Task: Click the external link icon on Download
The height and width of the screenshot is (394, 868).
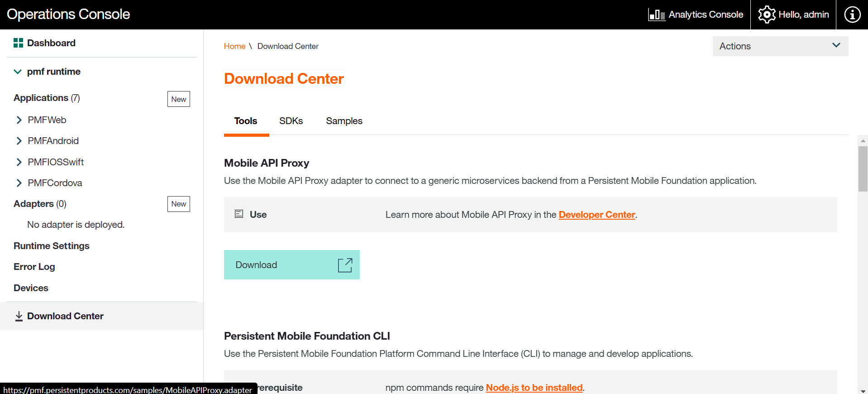Action: point(345,265)
